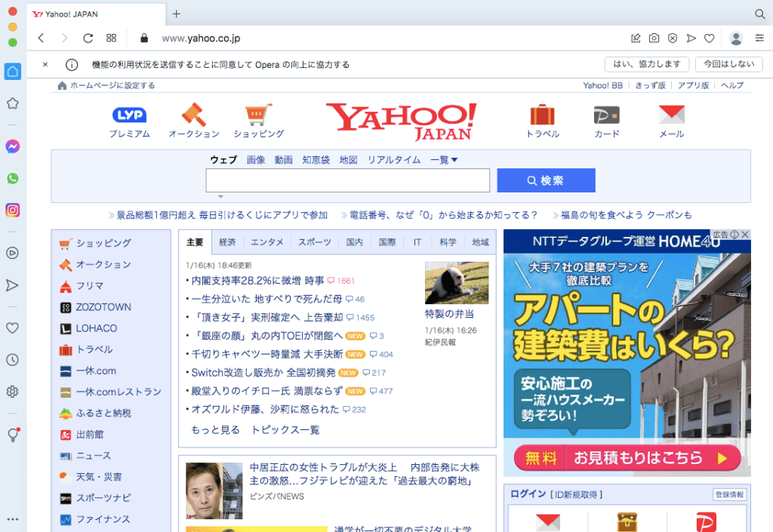773x532 pixels.
Task: Select the スポーツ news tab
Action: coord(315,242)
